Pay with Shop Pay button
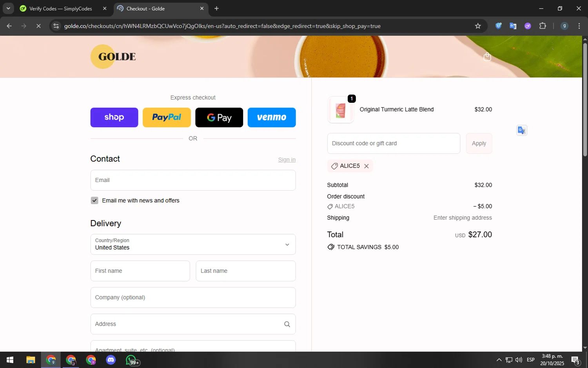Image resolution: width=588 pixels, height=368 pixels. coord(114,117)
